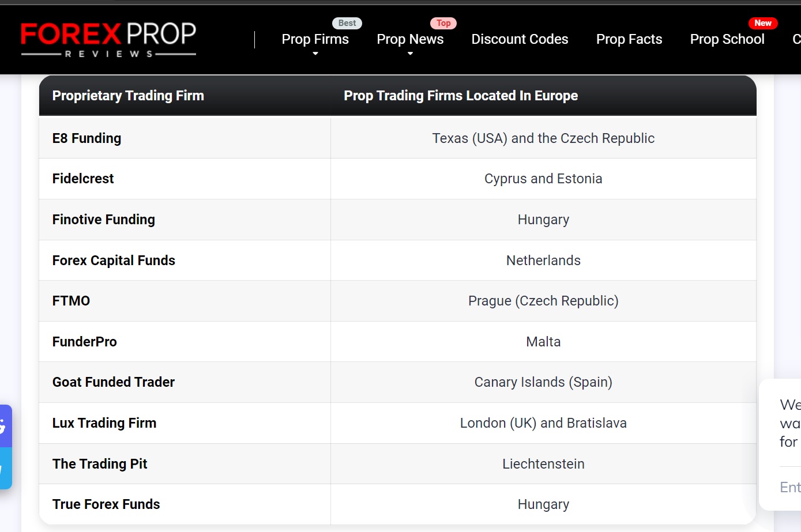The image size is (801, 532).
Task: Select The Trading Pit firm name
Action: (100, 464)
